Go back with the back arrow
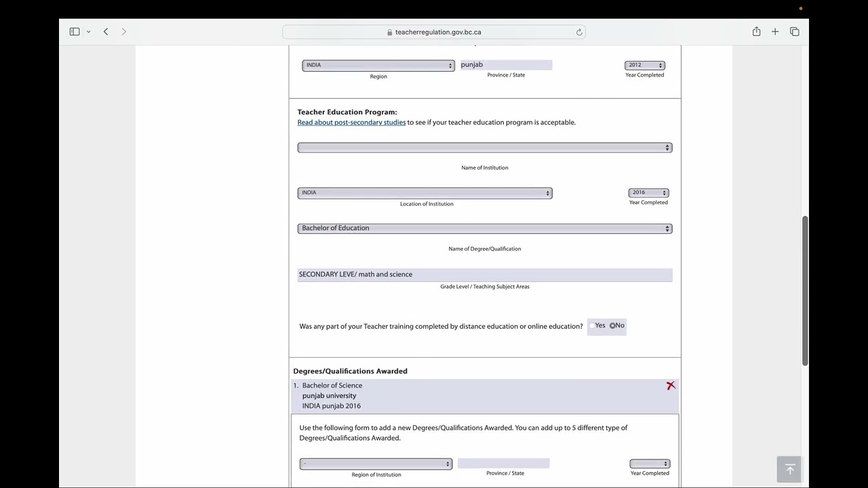Image resolution: width=868 pixels, height=488 pixels. 106,32
